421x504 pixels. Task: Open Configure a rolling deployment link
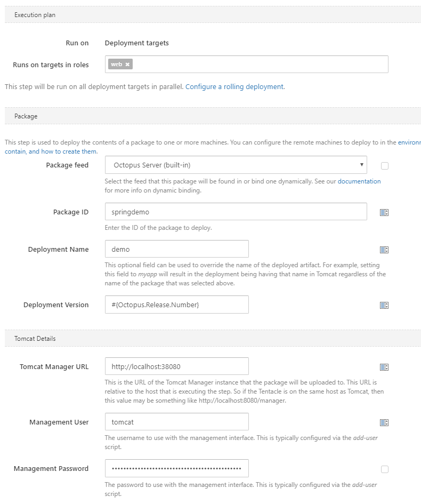click(x=234, y=86)
